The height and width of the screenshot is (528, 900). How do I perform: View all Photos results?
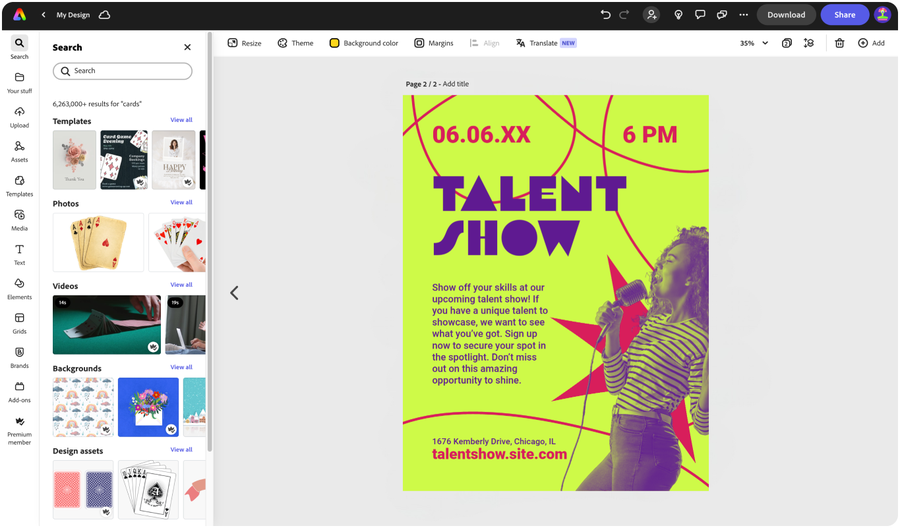[x=181, y=203]
